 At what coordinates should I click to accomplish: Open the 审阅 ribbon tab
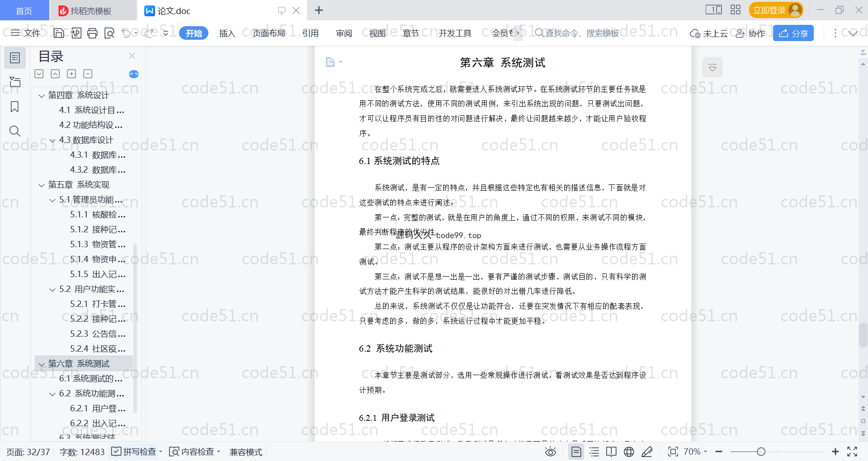click(344, 33)
